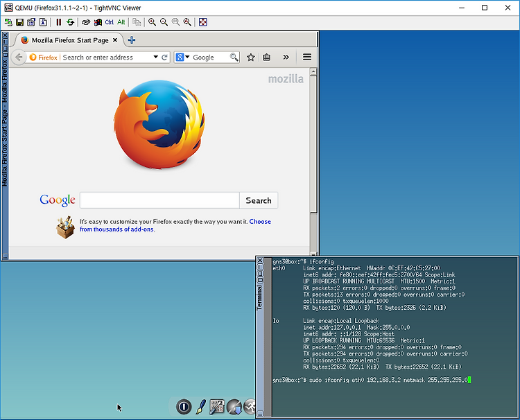Click Firefox's back arrow button
520x420 pixels.
[19, 58]
